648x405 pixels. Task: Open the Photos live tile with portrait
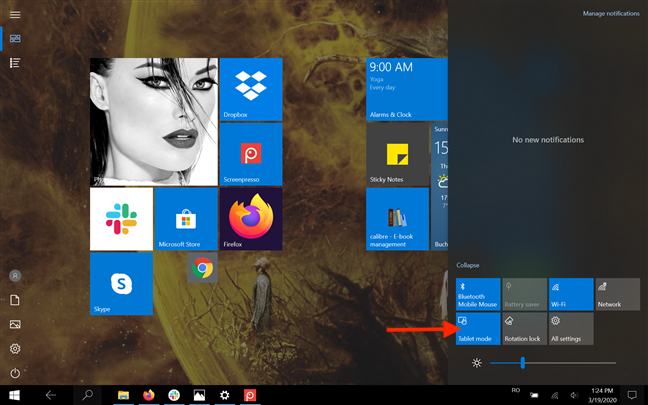coord(154,122)
